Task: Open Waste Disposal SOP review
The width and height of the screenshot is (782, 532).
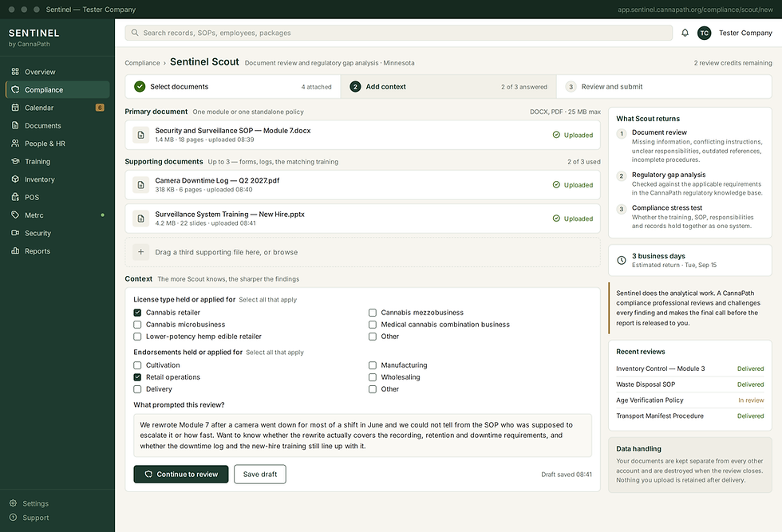Action: (689, 384)
